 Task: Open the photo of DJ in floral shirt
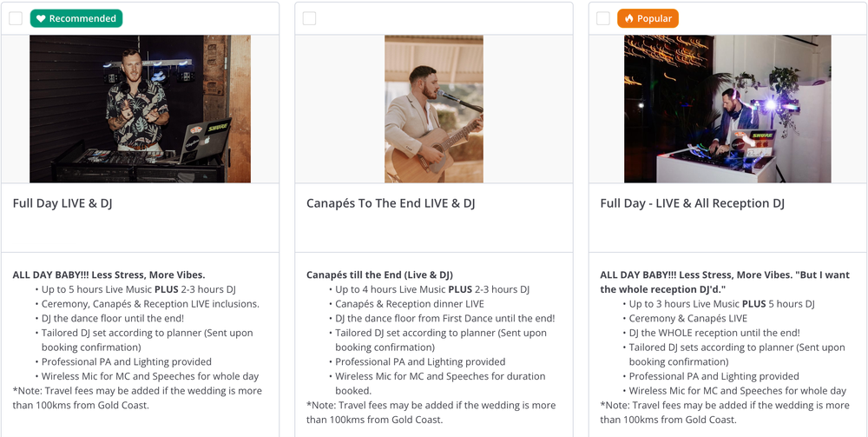click(140, 109)
